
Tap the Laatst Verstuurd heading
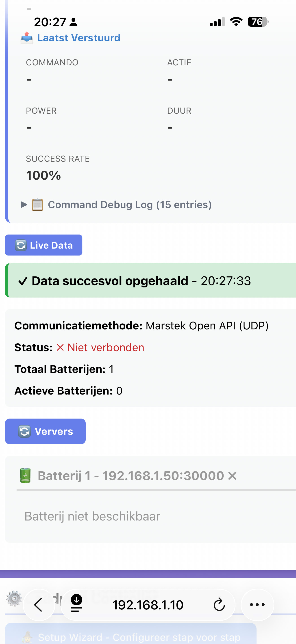(79, 38)
